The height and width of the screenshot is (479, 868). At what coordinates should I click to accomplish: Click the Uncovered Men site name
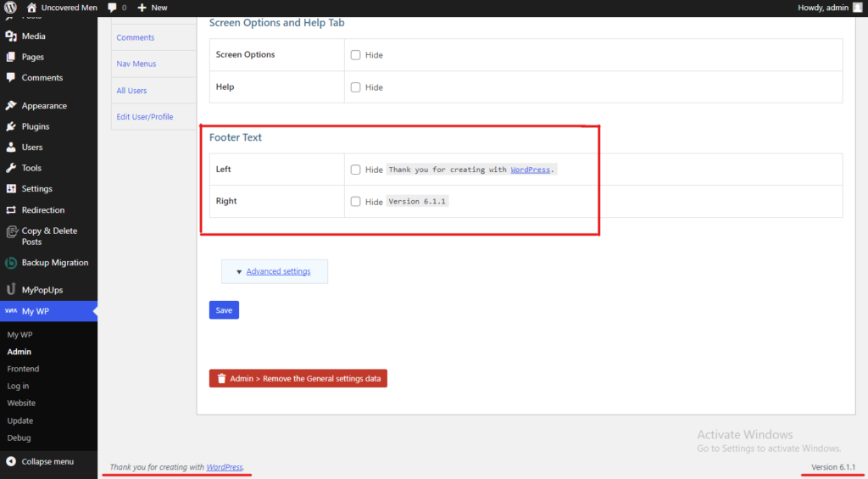70,8
